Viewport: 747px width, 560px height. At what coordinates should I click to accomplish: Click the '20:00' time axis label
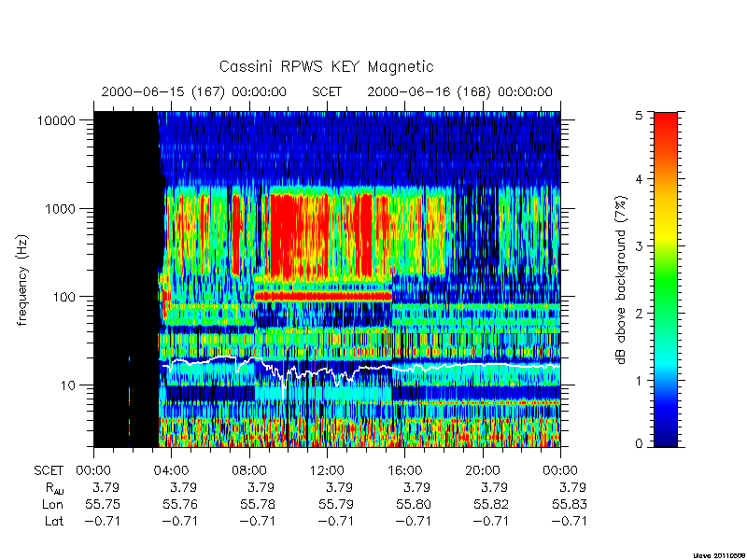click(482, 471)
